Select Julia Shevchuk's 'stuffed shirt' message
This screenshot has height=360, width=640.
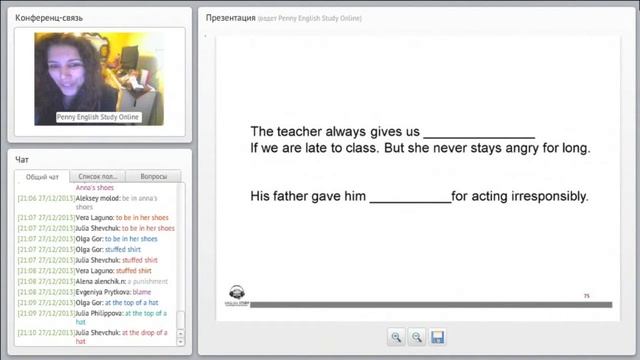(87, 260)
